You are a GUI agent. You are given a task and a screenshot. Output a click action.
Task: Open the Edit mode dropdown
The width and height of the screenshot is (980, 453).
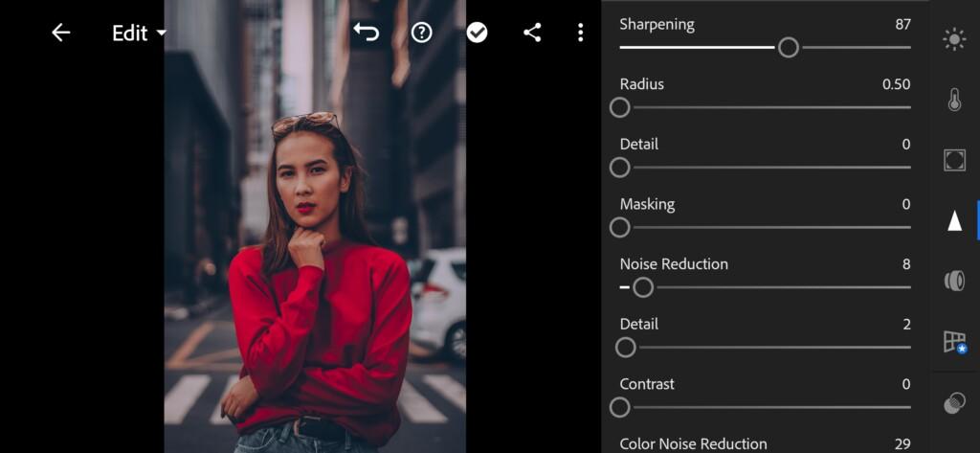pos(140,34)
